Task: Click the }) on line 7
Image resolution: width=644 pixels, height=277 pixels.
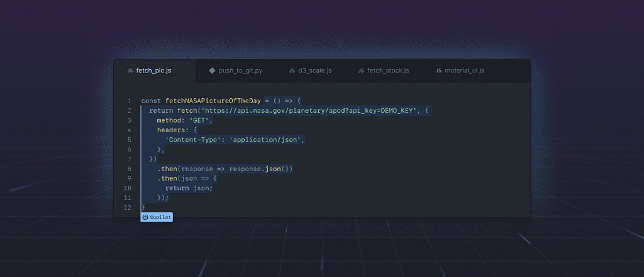Action: click(153, 159)
